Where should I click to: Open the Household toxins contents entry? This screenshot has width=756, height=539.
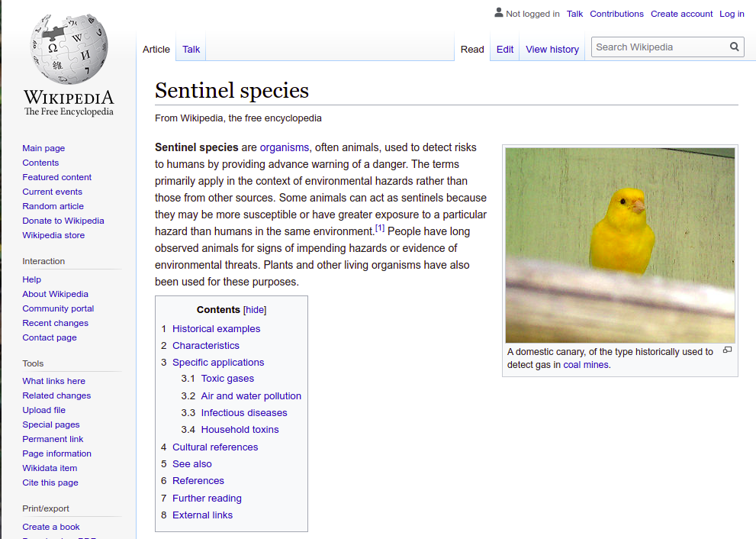[240, 430]
